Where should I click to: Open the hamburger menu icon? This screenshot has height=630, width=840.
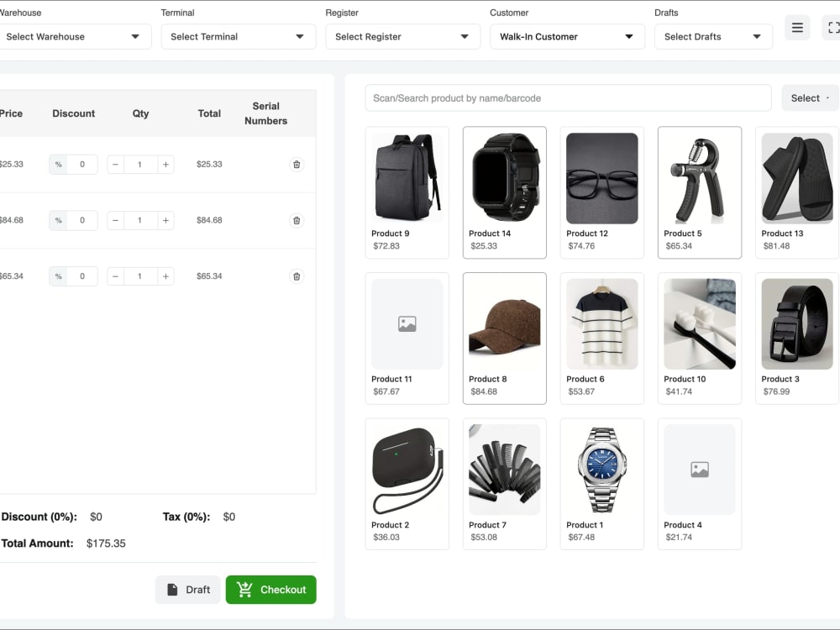[797, 28]
